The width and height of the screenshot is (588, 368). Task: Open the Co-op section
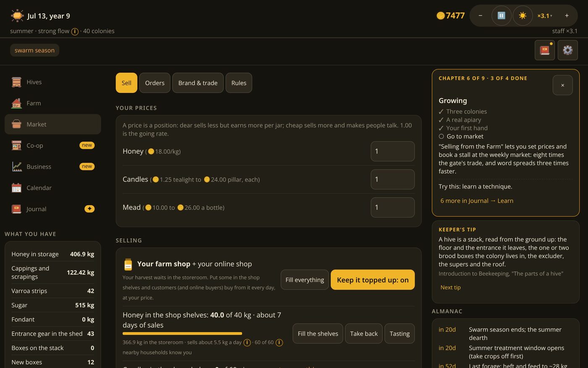pos(52,146)
